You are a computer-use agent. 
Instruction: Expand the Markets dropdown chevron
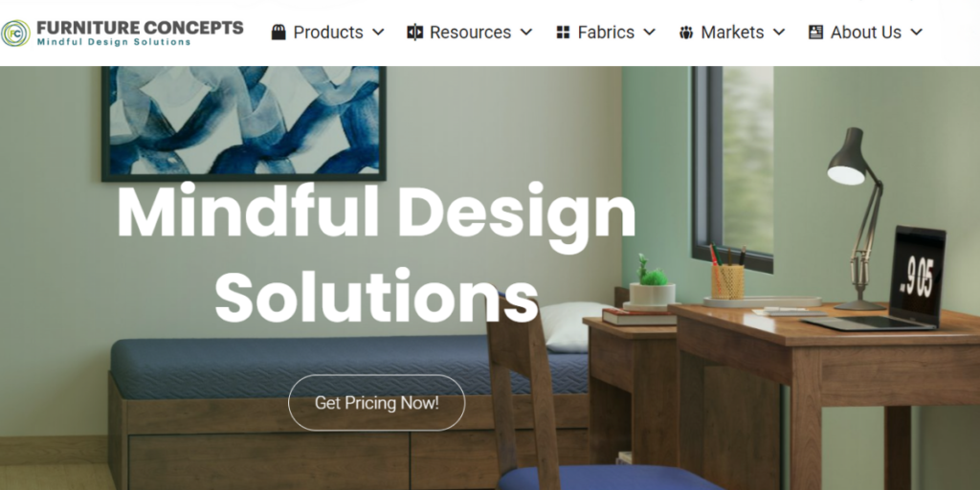click(779, 33)
